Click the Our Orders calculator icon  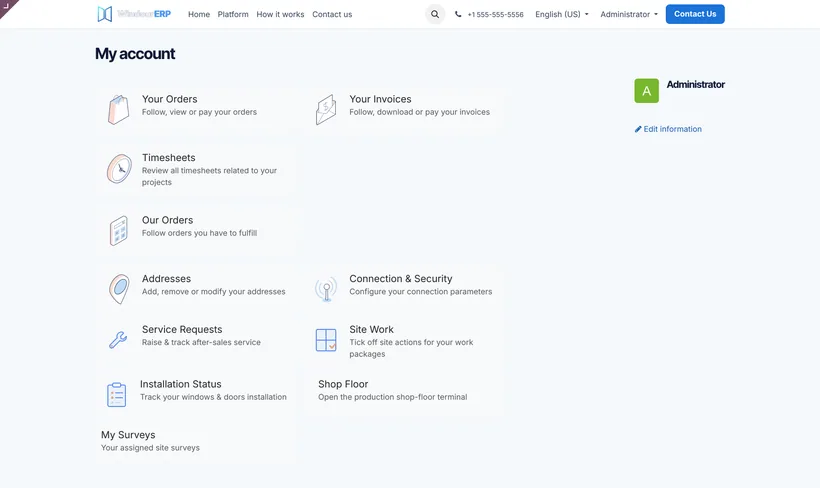[119, 231]
